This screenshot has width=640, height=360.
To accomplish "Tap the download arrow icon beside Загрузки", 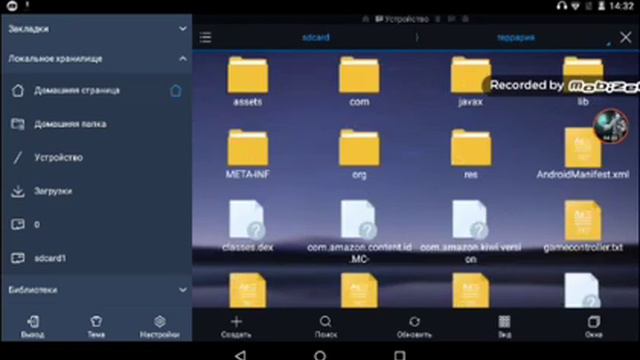I will [x=18, y=191].
